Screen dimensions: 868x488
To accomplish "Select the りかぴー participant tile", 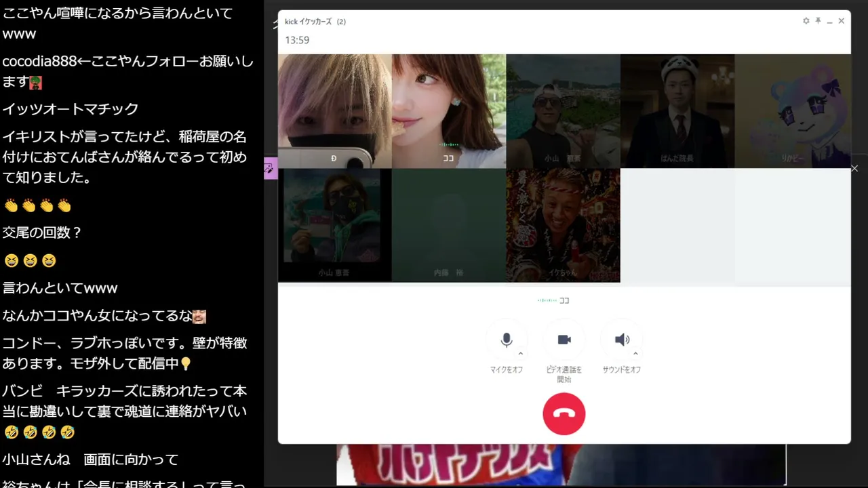I will point(792,111).
